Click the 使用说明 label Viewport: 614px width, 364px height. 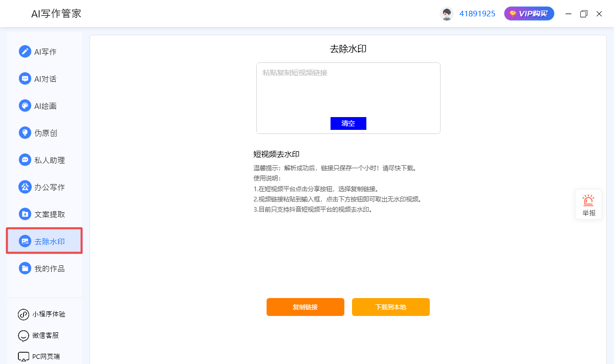point(267,178)
